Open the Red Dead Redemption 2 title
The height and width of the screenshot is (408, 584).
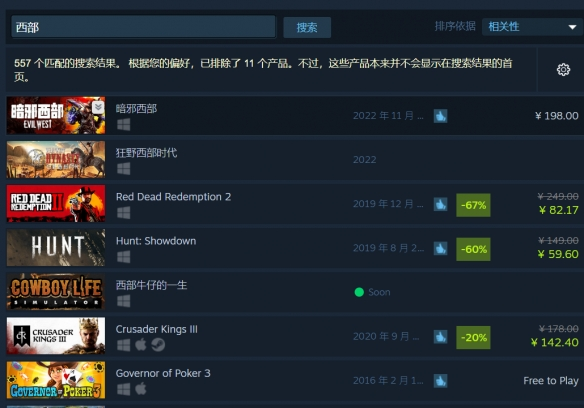[x=173, y=197]
